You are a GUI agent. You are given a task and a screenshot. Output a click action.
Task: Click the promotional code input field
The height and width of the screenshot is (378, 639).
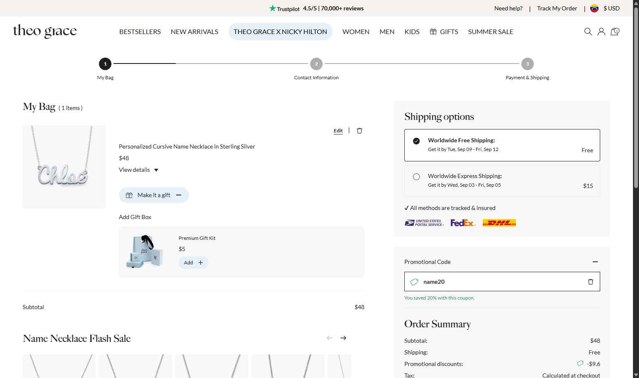point(502,281)
